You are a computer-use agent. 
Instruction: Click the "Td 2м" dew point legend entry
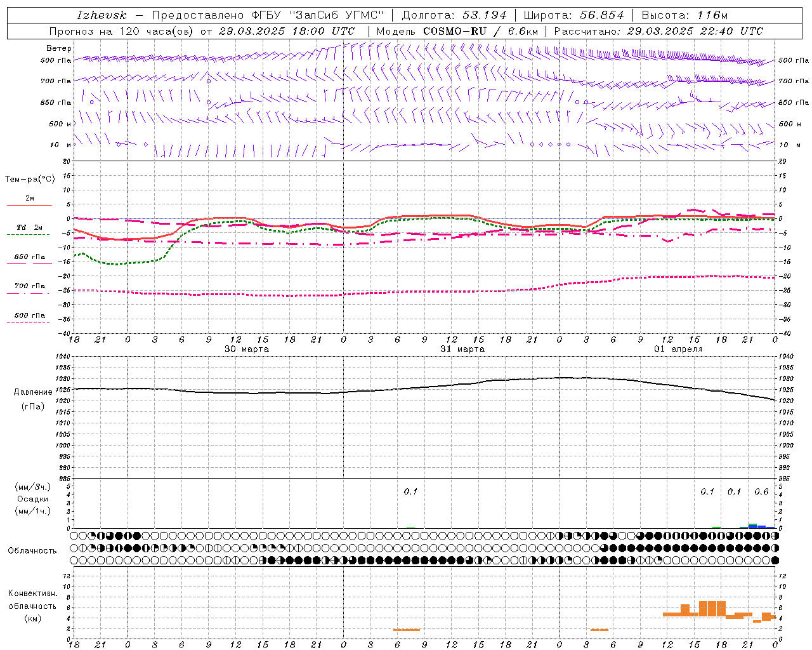click(x=30, y=227)
